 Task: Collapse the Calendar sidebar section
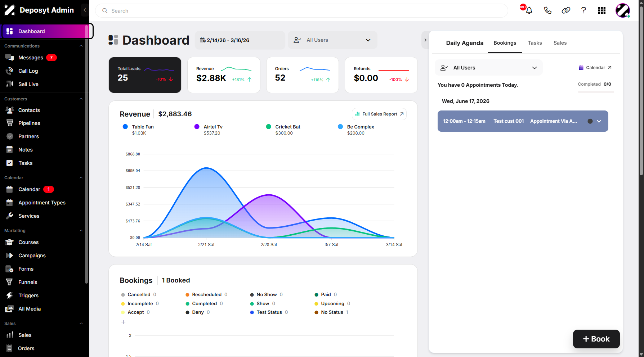(81, 178)
